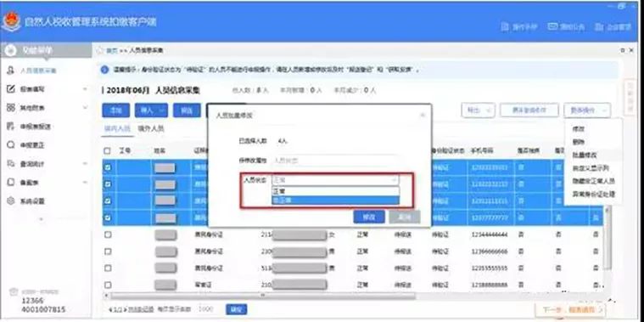Check the row with phone 12366666666

(x=108, y=251)
